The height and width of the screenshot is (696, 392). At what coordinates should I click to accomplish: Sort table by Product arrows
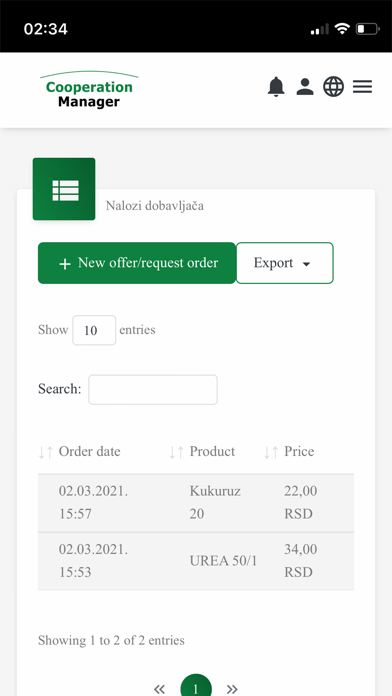click(x=176, y=452)
